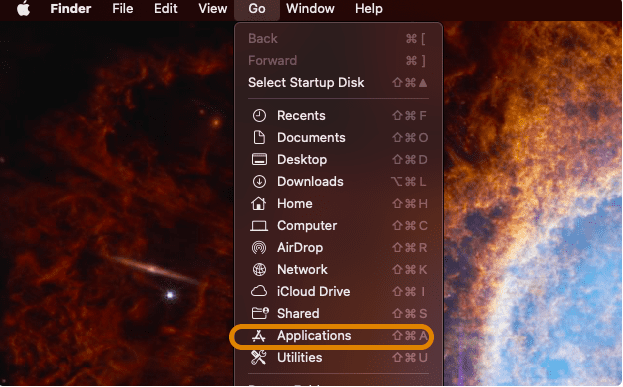Click the Shared folder icon

point(260,313)
